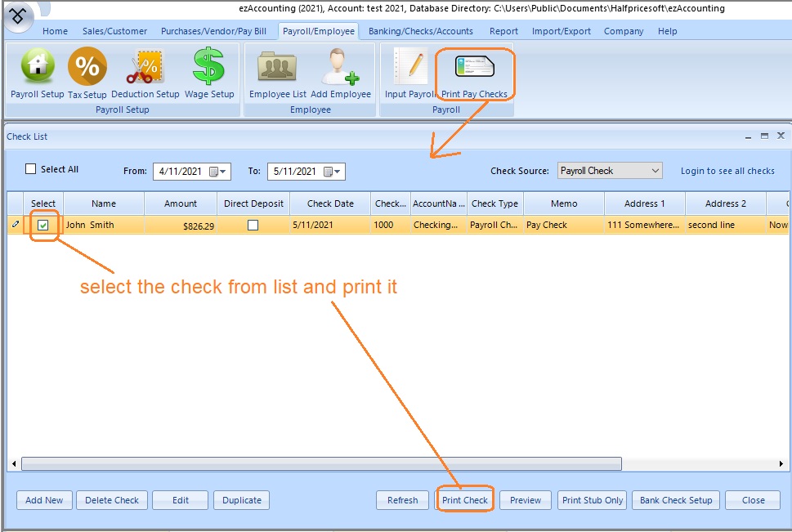
Task: Sort by the Amount column header
Action: 181,203
